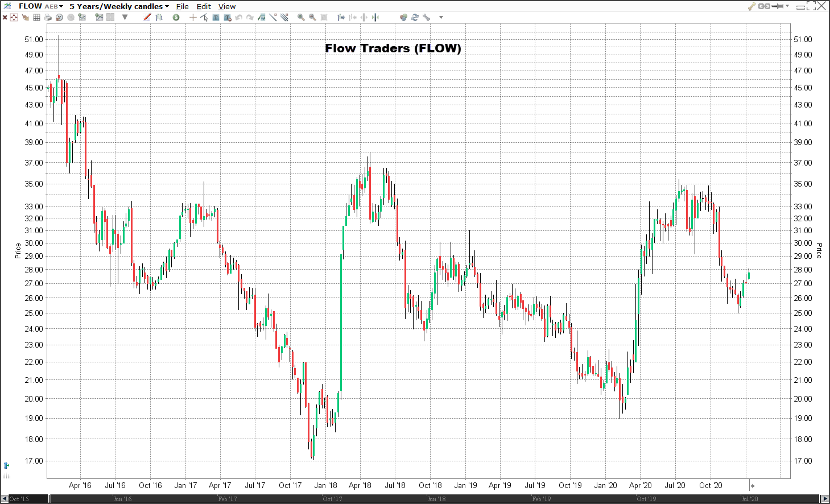
Task: Click the green price levels icon
Action: 262,17
